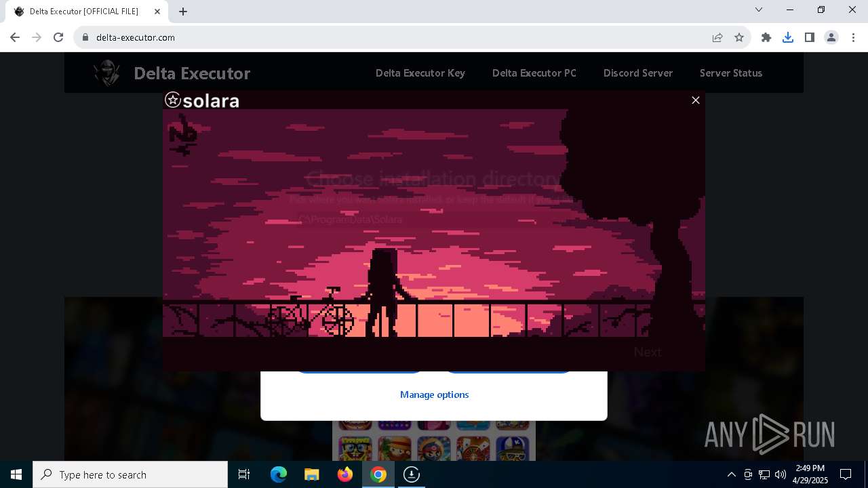
Task: Click the Delta Executor site title
Action: pyautogui.click(x=192, y=73)
